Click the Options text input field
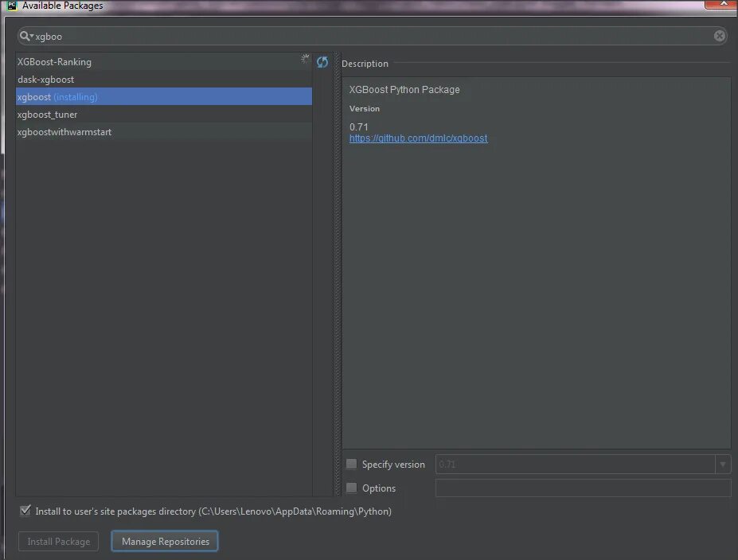 click(583, 488)
